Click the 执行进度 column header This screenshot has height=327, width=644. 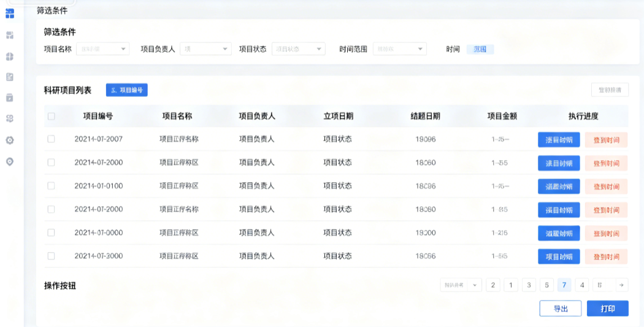pos(583,116)
